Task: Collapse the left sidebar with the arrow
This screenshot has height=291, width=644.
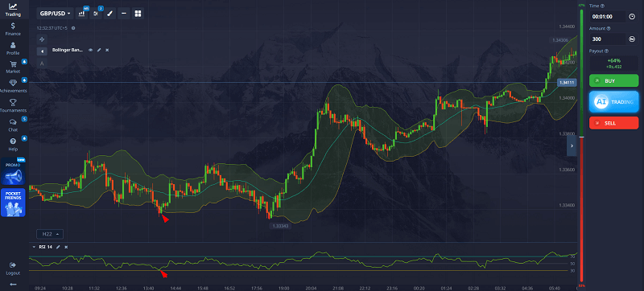Action: point(13,284)
